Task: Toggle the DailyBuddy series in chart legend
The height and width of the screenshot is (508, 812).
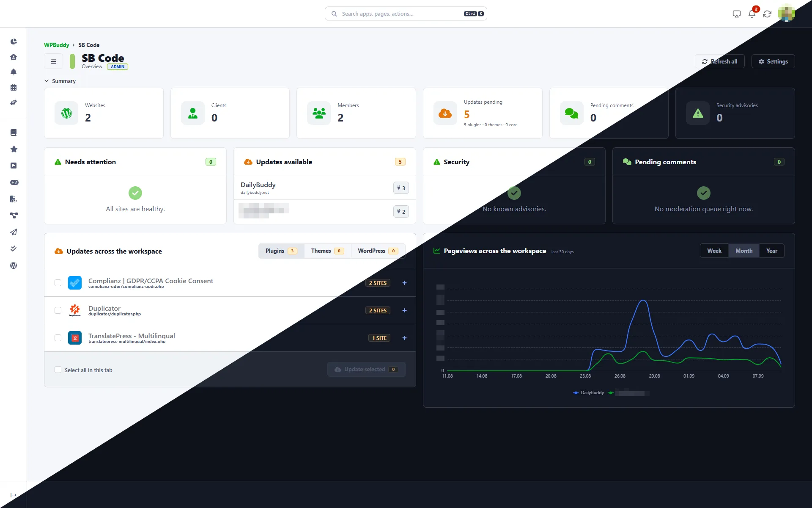Action: [x=588, y=393]
